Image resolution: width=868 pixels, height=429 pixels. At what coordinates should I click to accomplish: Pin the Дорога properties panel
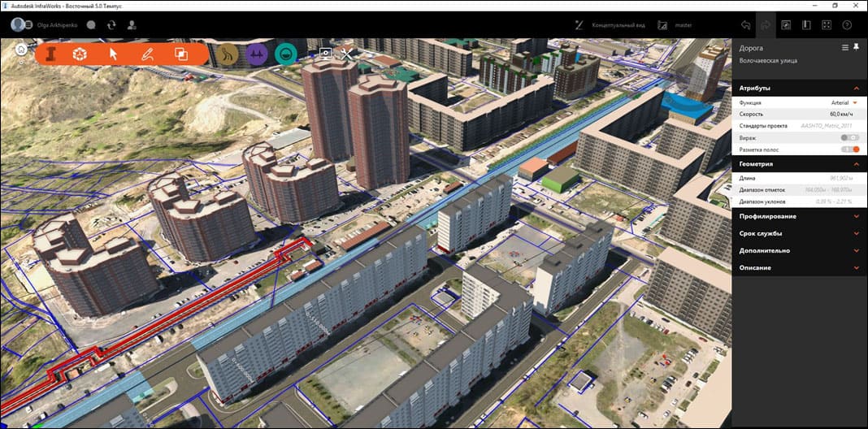tap(856, 48)
